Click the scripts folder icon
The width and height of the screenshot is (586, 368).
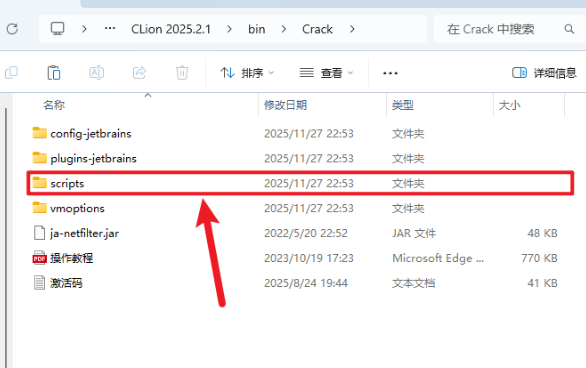[x=39, y=183]
